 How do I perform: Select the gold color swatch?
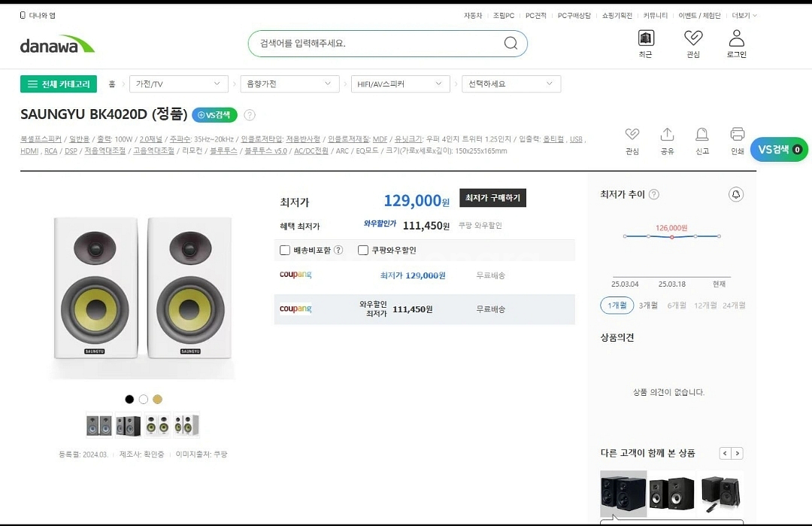click(157, 399)
